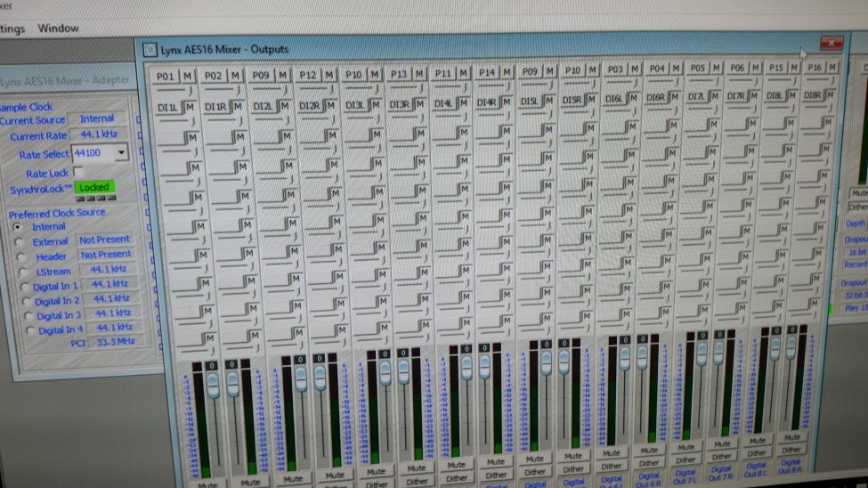868x488 pixels.
Task: Toggle the M button beside P04
Action: 676,69
